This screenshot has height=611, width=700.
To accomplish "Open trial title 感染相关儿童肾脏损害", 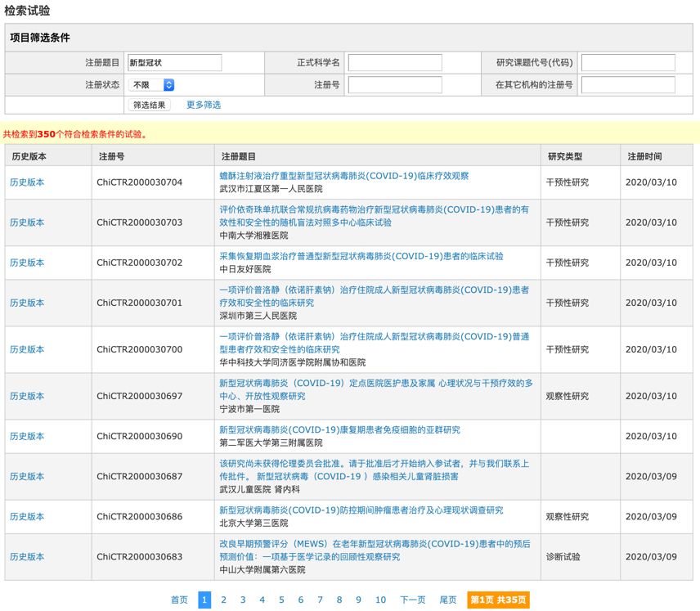I will (x=374, y=469).
